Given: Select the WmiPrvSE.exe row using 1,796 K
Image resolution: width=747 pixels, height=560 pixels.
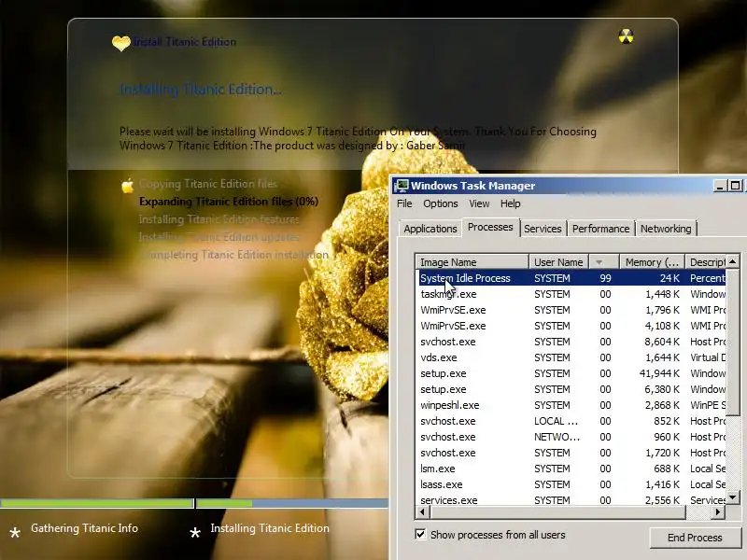Looking at the screenshot, I should pos(571,310).
